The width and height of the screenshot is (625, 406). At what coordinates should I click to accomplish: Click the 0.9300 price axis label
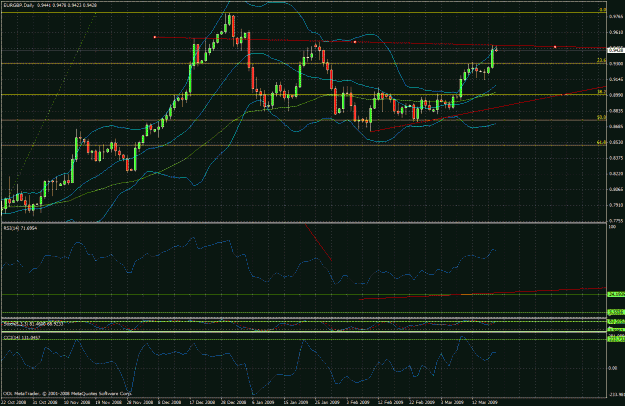click(616, 64)
